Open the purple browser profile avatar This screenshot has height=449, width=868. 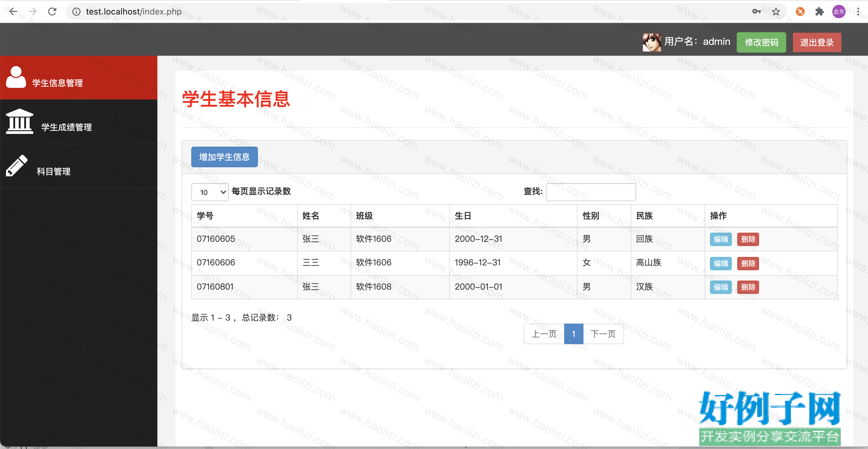839,12
